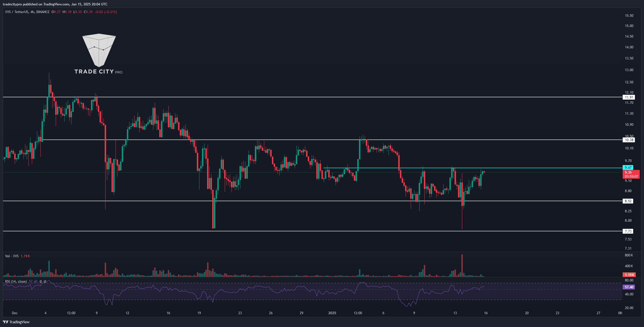Click the 8.25 price axis value
This screenshot has width=644, height=327.
(x=628, y=211)
